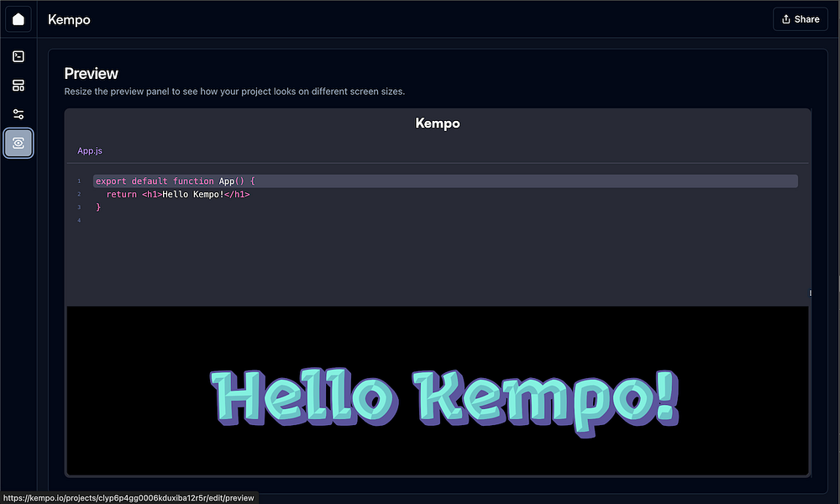Click code line 2 return Hello Kempo
The image size is (840, 504).
pyautogui.click(x=178, y=194)
